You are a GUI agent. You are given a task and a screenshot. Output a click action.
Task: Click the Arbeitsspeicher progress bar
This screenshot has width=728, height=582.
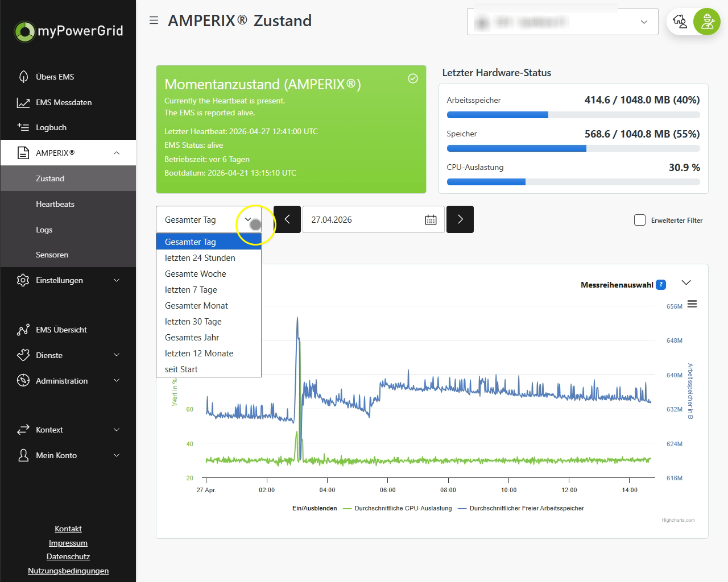[x=573, y=115]
